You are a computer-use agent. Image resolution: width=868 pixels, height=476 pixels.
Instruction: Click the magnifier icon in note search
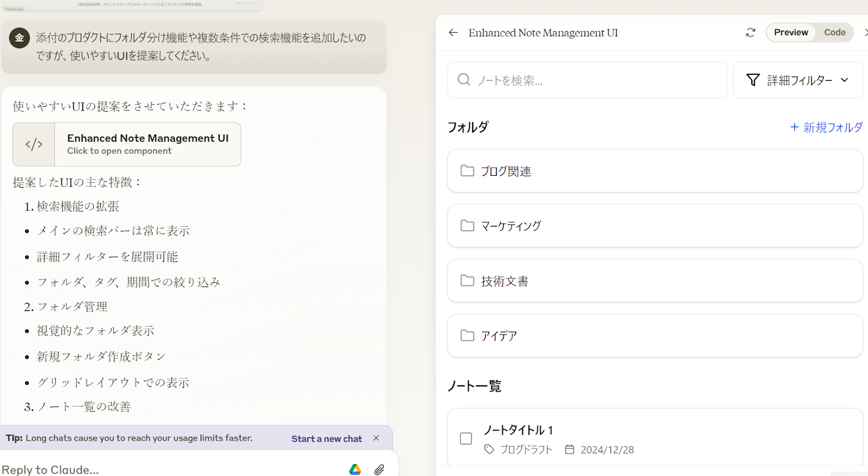pos(464,80)
